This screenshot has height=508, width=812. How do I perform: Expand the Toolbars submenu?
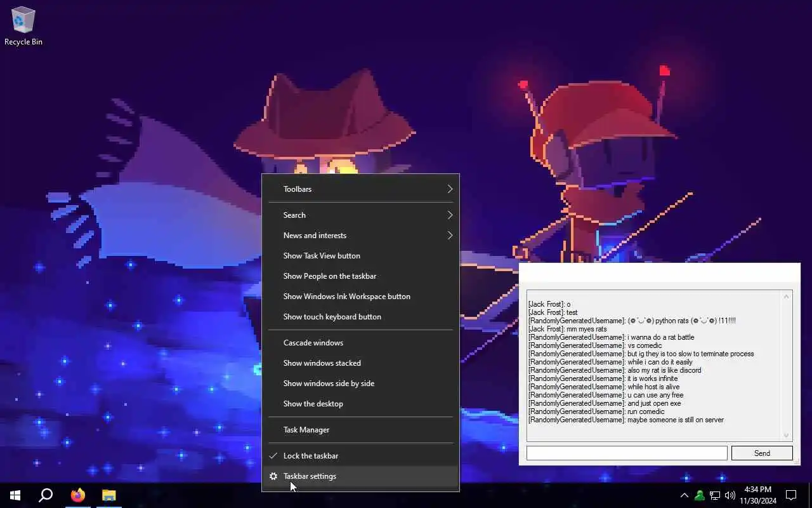pyautogui.click(x=360, y=189)
